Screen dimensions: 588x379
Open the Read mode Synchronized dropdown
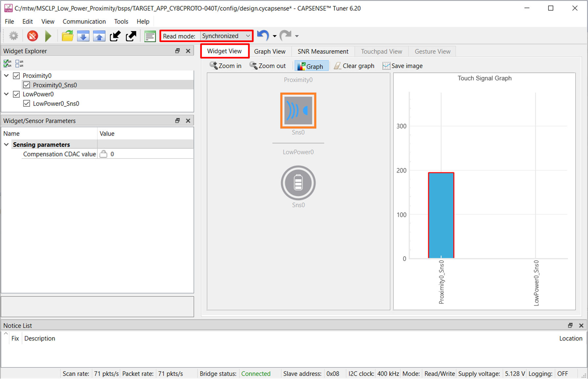pyautogui.click(x=226, y=36)
